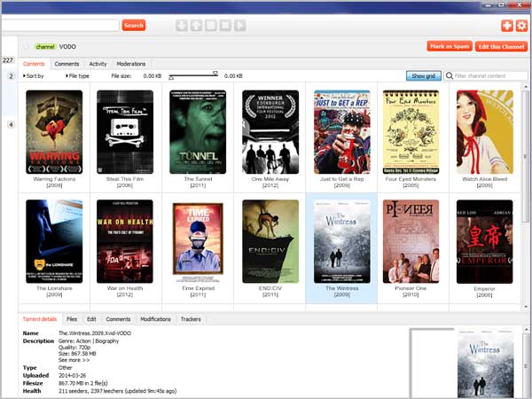532x399 pixels.
Task: Click the filesize '867.70 MB in 2 file(s)'
Action: 83,383
